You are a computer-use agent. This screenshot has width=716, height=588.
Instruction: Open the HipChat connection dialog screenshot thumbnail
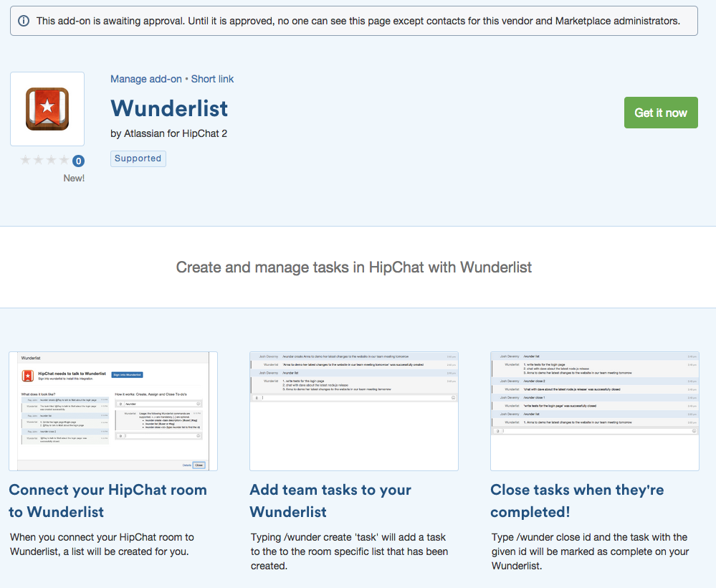113,411
